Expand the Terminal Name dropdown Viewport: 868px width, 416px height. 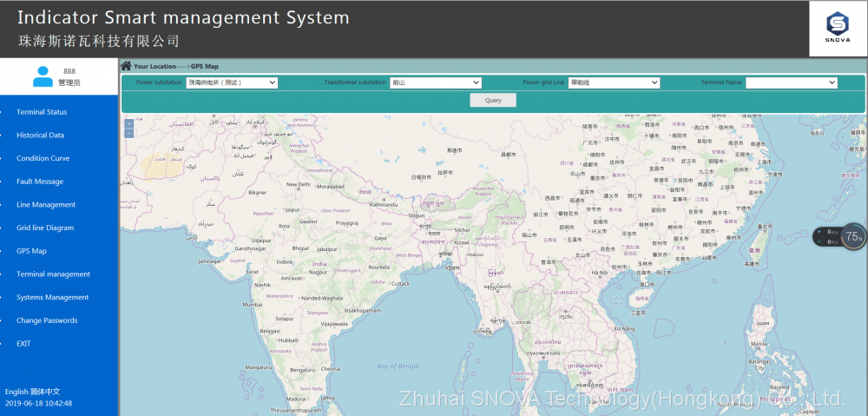(791, 83)
